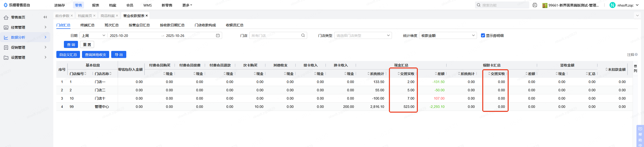Click the 经营管理 sidebar icon

tap(6, 27)
